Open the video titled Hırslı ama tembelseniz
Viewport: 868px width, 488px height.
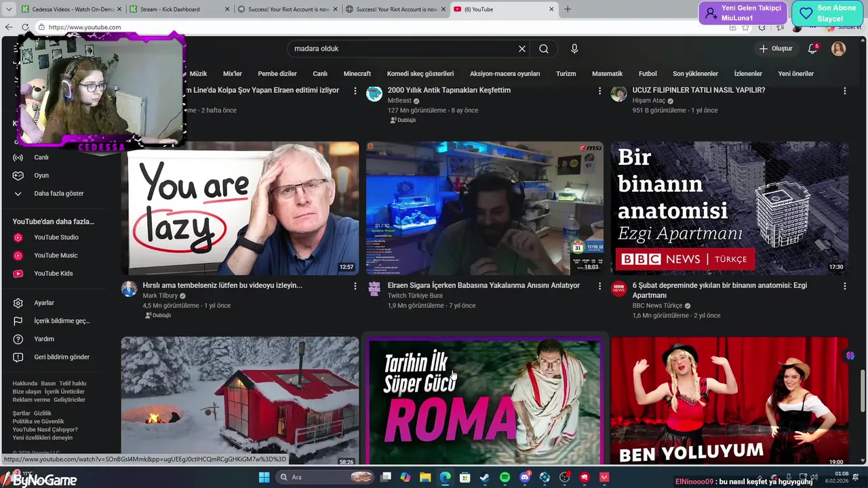point(222,285)
